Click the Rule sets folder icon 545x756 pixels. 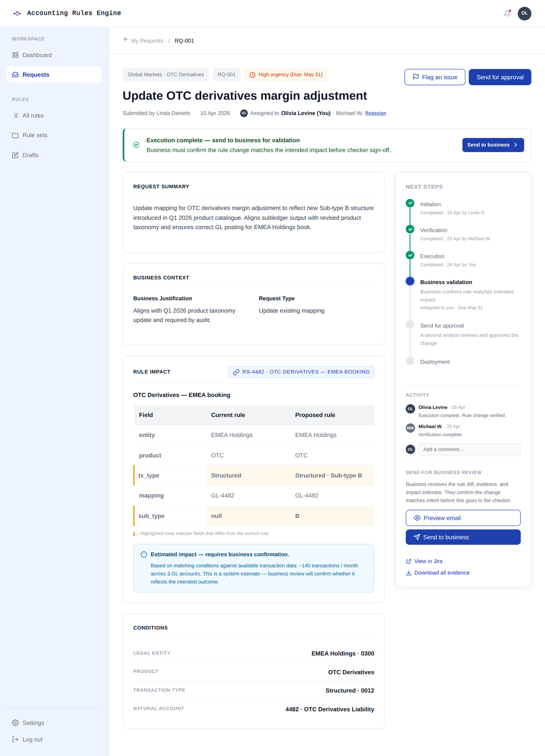[x=15, y=135]
